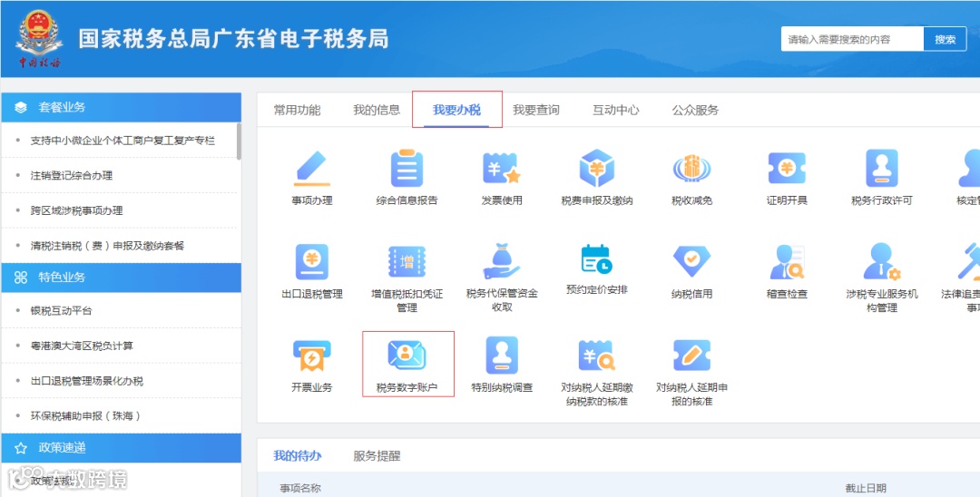
Task: Open the 纳税信用 diamond icon
Action: [x=691, y=261]
